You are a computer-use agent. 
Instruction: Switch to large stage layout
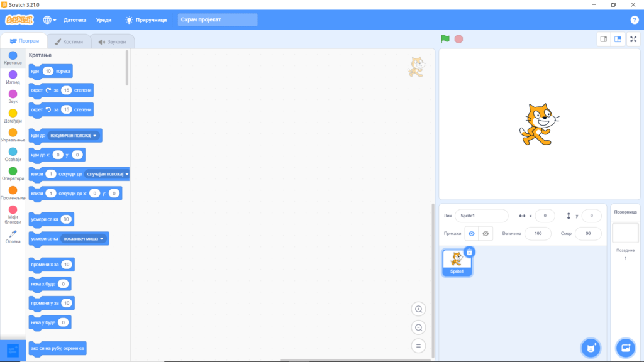click(618, 39)
